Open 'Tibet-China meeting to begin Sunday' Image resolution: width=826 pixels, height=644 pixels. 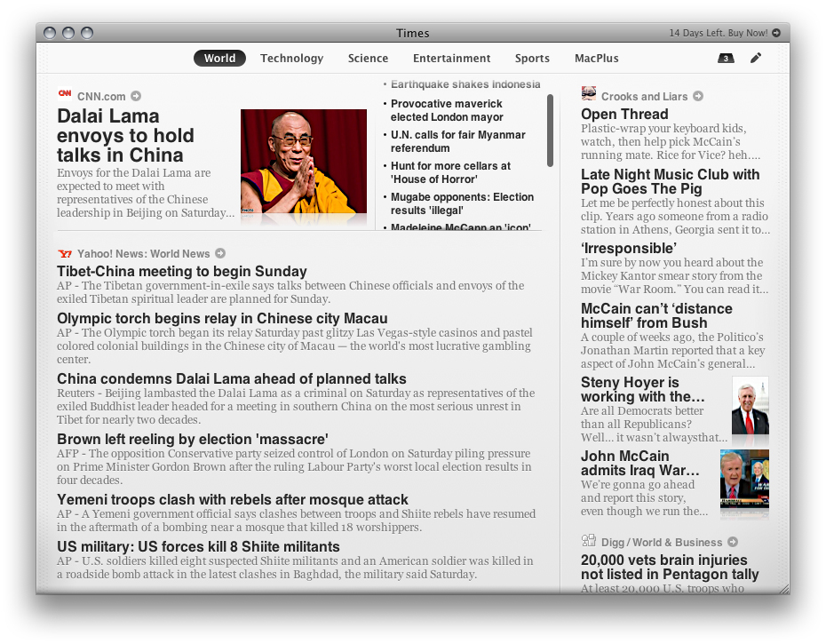pos(182,271)
